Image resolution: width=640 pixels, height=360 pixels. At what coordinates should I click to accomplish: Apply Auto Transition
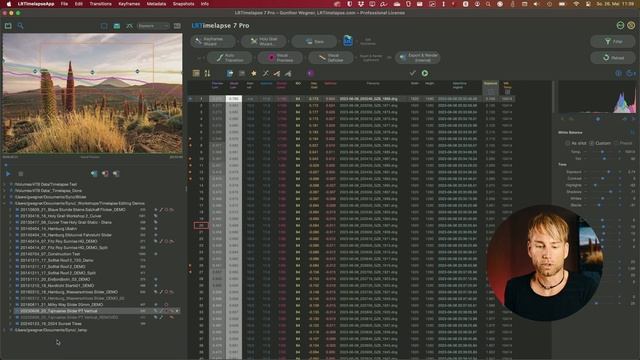[x=229, y=58]
